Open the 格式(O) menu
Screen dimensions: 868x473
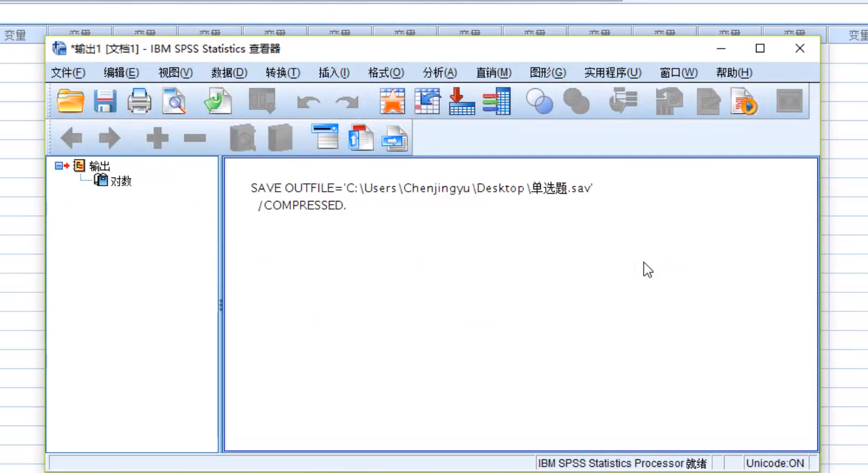[x=386, y=73]
